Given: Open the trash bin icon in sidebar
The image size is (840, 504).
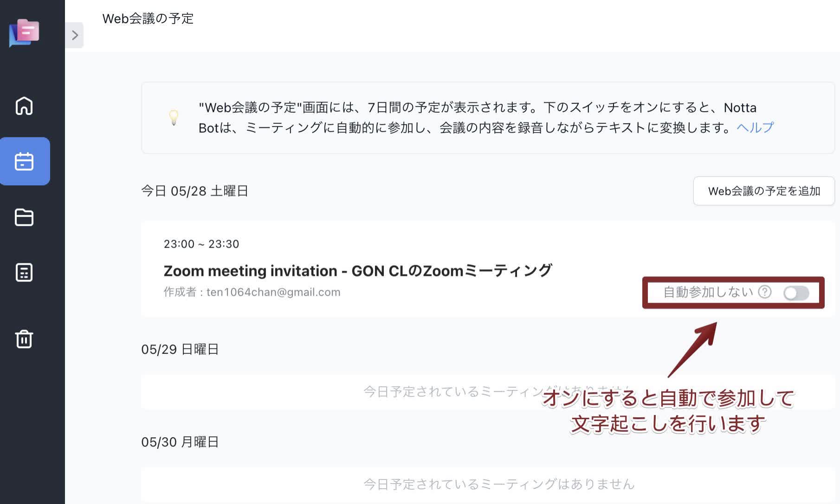Looking at the screenshot, I should 24,338.
